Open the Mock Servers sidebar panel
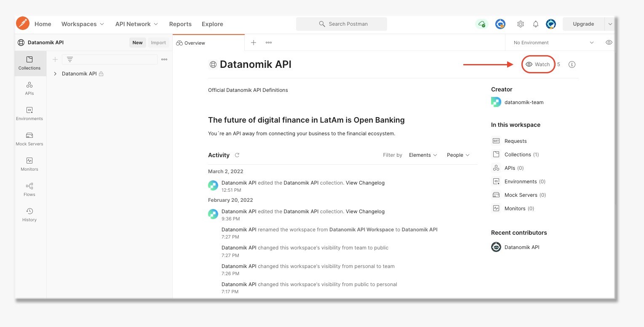The image size is (644, 327). click(x=29, y=139)
